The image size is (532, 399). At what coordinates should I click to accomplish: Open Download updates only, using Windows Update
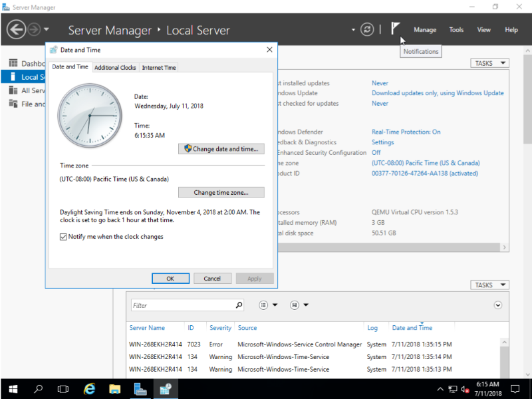(x=438, y=93)
